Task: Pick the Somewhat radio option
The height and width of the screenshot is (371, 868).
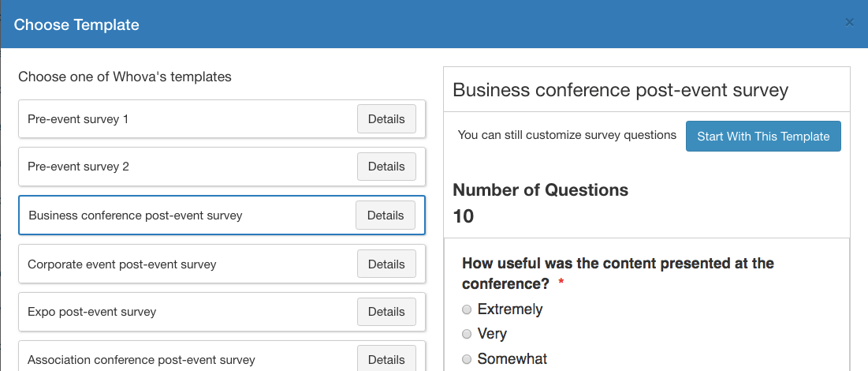Action: pyautogui.click(x=467, y=359)
